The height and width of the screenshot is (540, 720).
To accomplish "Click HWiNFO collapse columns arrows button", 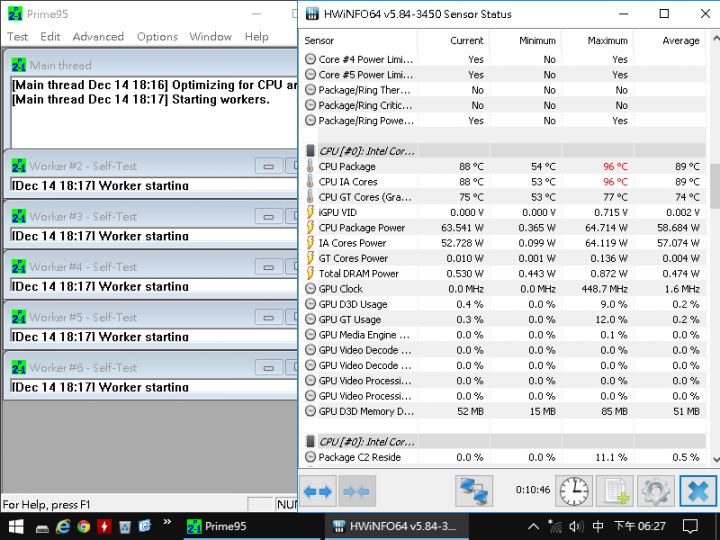I will point(356,491).
